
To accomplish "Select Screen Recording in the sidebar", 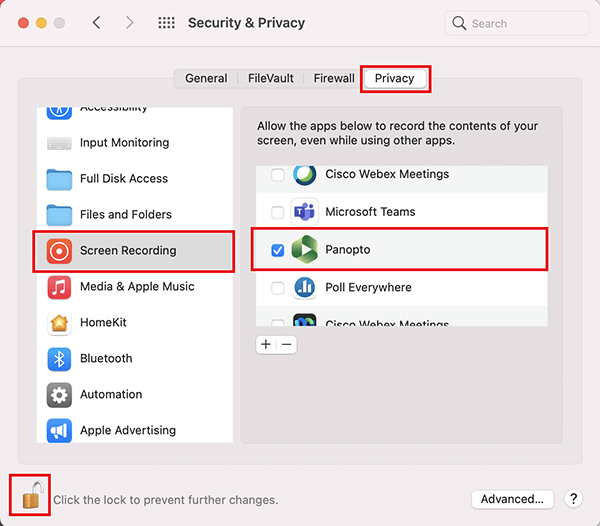I will [x=134, y=251].
